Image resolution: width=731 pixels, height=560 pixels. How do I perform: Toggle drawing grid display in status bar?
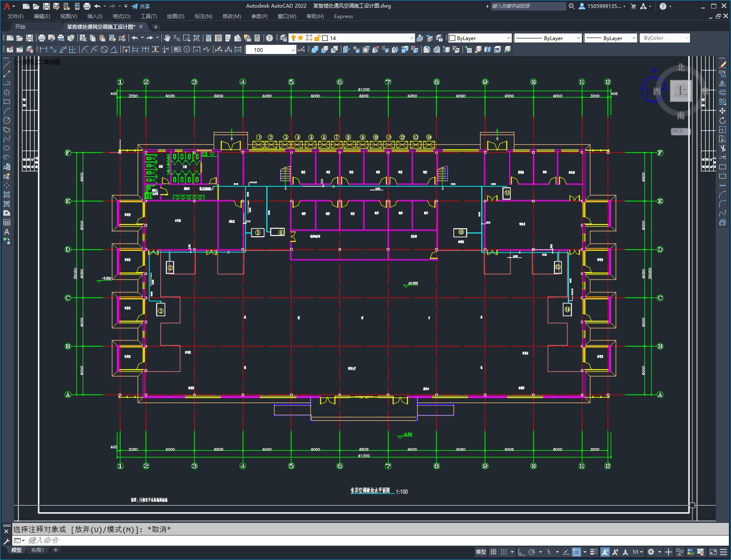[493, 552]
